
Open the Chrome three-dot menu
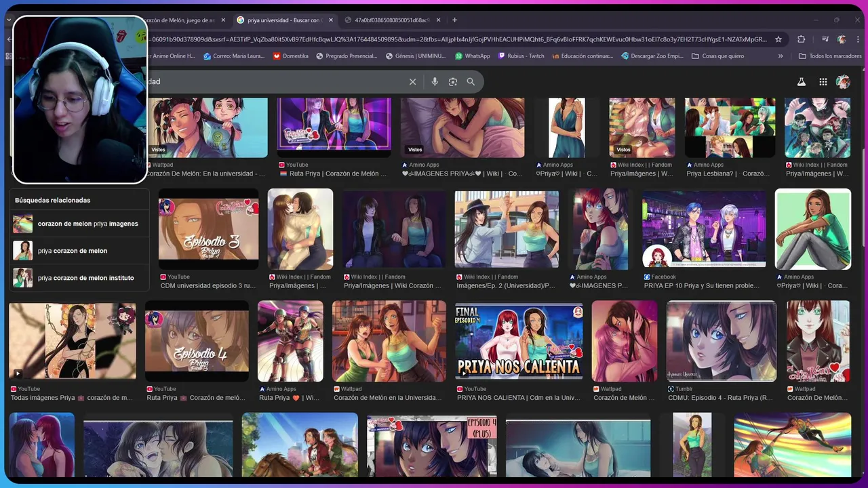856,39
